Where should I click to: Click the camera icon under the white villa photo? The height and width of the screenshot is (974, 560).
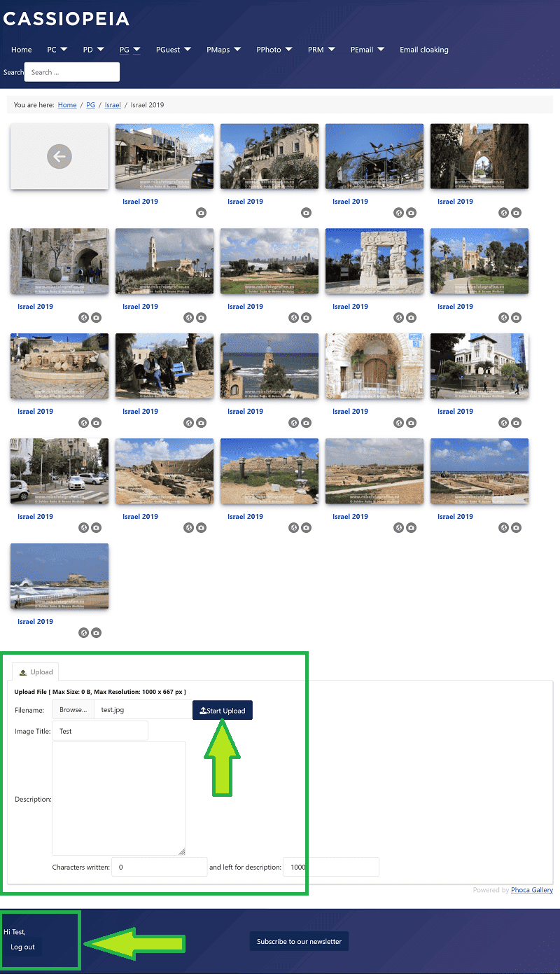516,423
